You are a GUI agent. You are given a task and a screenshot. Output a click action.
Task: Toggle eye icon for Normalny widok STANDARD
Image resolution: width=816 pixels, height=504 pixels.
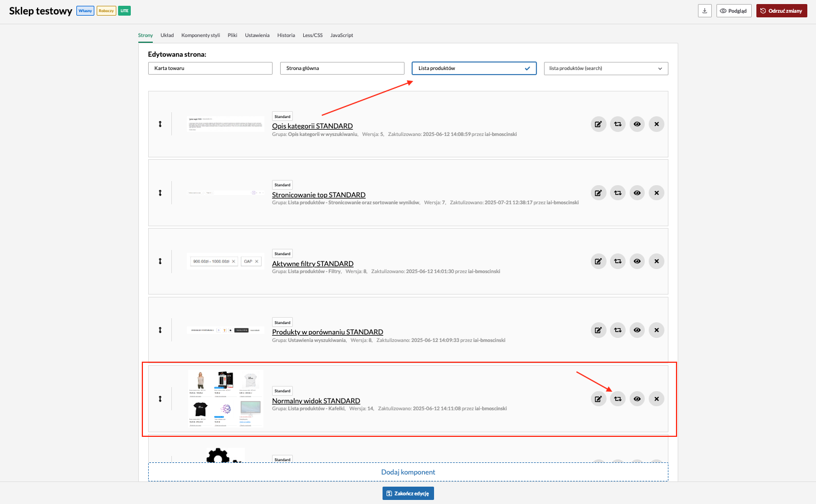click(x=637, y=399)
